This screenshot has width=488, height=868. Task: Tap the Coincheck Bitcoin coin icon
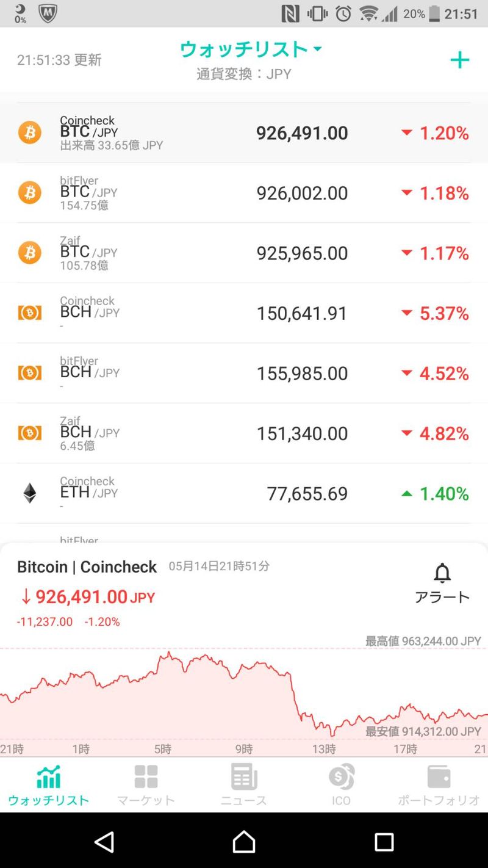[x=29, y=132]
